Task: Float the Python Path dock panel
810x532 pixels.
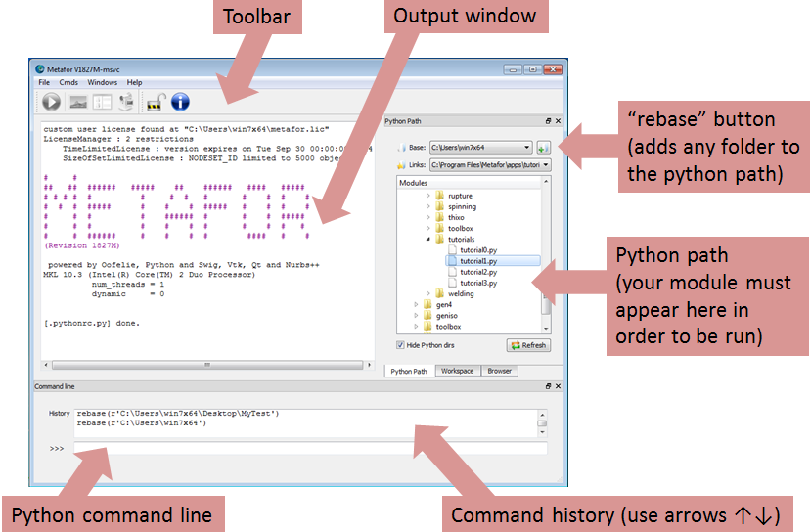Action: coord(548,121)
